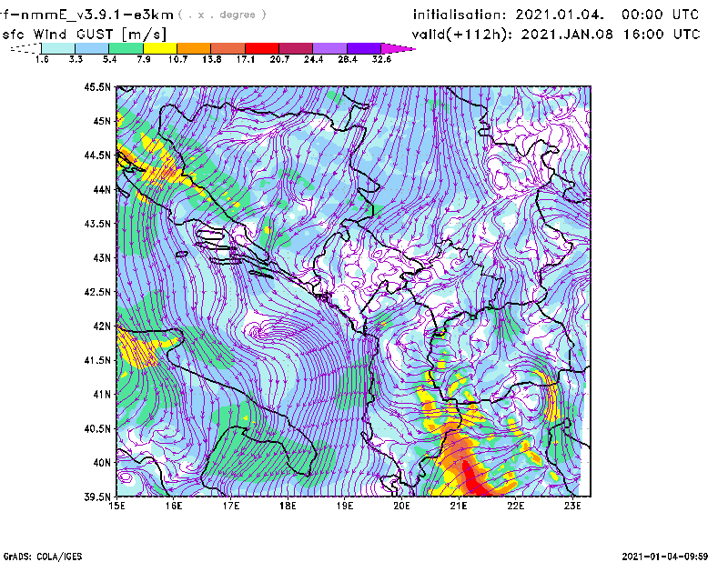Click the 41.5N latitude label

(97, 360)
